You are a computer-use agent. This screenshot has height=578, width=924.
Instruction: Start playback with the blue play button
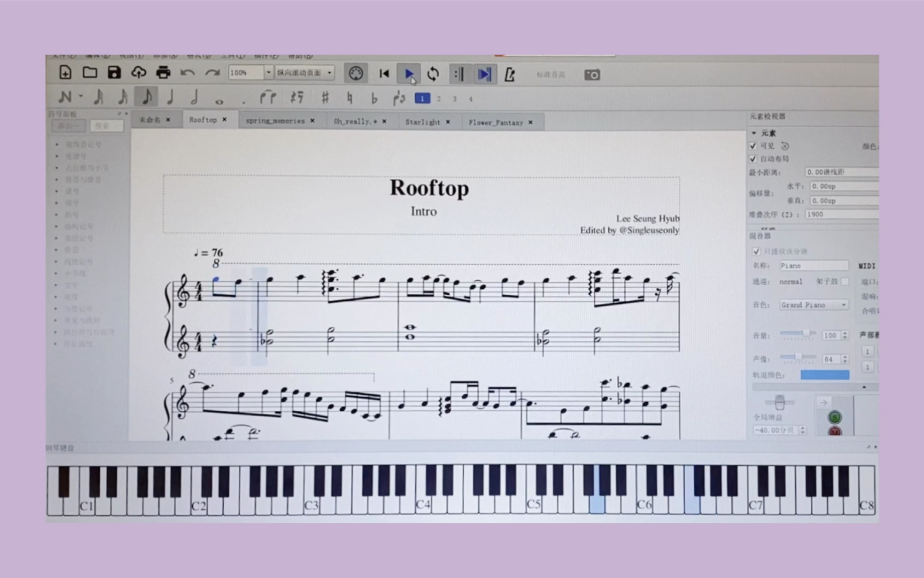[x=409, y=74]
